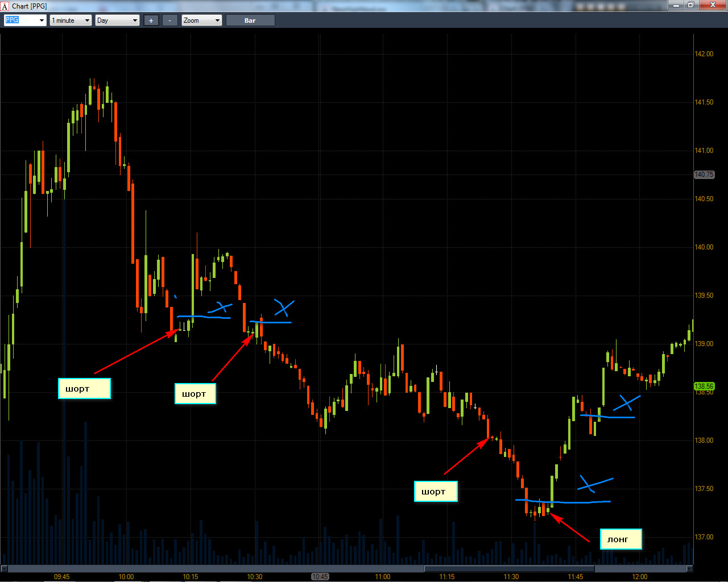Click the 142.00 price axis label
728x582 pixels.
pos(704,54)
